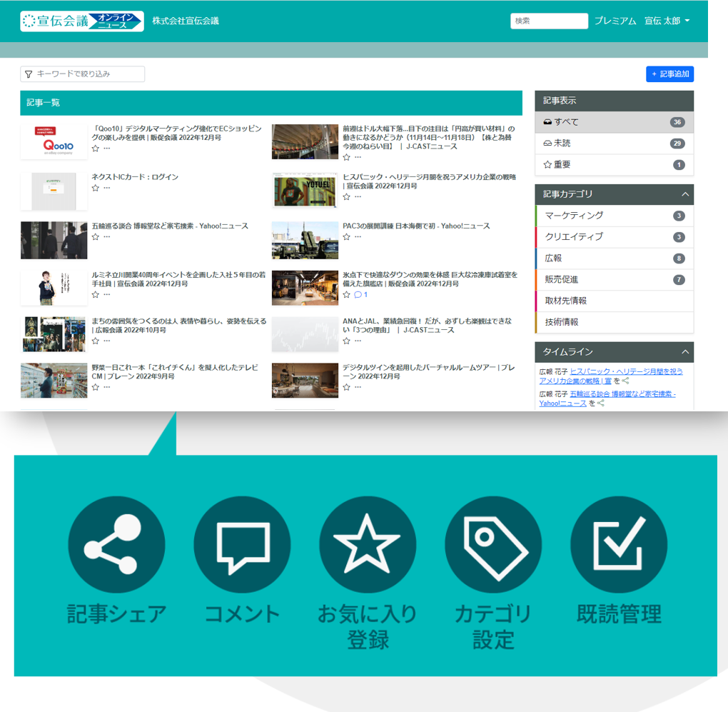Click the share icon after 五輪巡る談合 timeline entry
Viewport: 728px width, 712px height.
601,403
